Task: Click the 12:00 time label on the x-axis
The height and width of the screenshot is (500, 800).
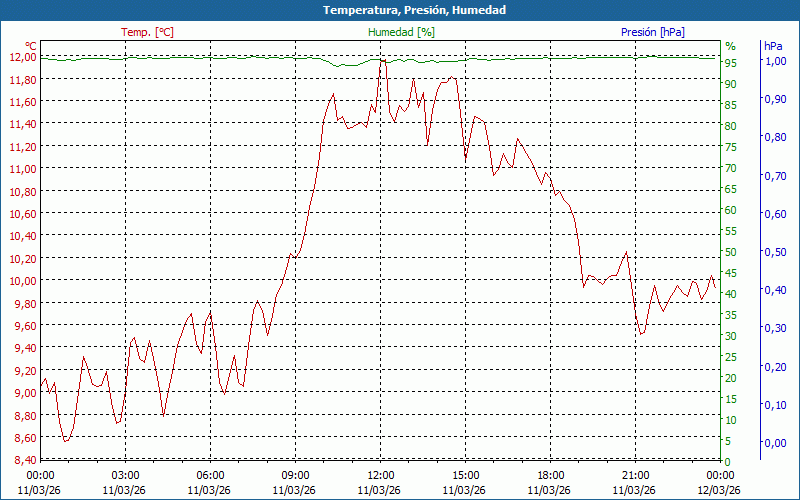Action: [381, 475]
